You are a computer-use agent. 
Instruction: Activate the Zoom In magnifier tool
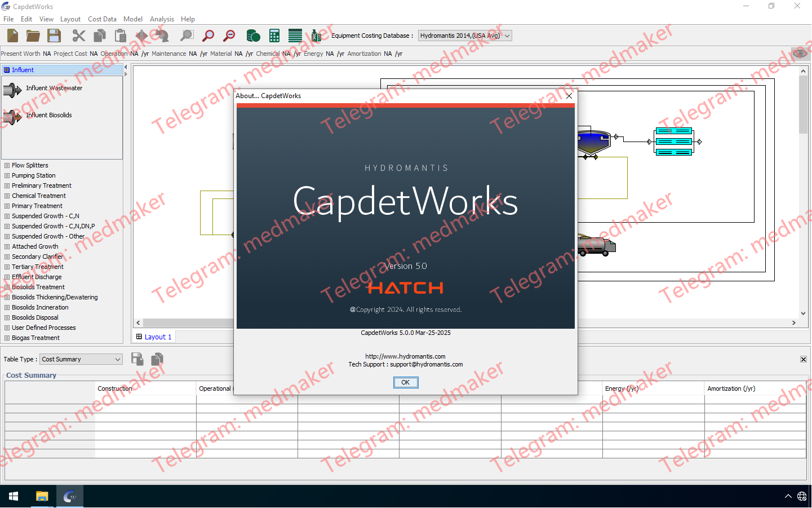pos(208,35)
